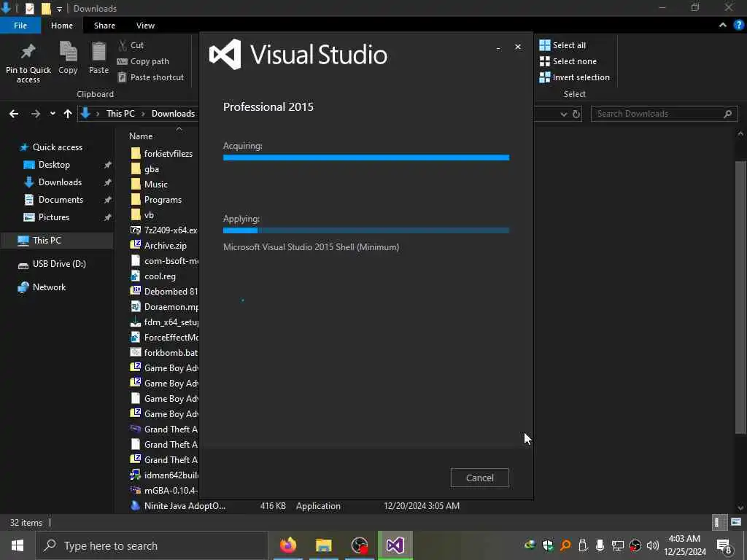This screenshot has width=747, height=560.
Task: Go back in File Explorer navigation
Action: [x=14, y=114]
